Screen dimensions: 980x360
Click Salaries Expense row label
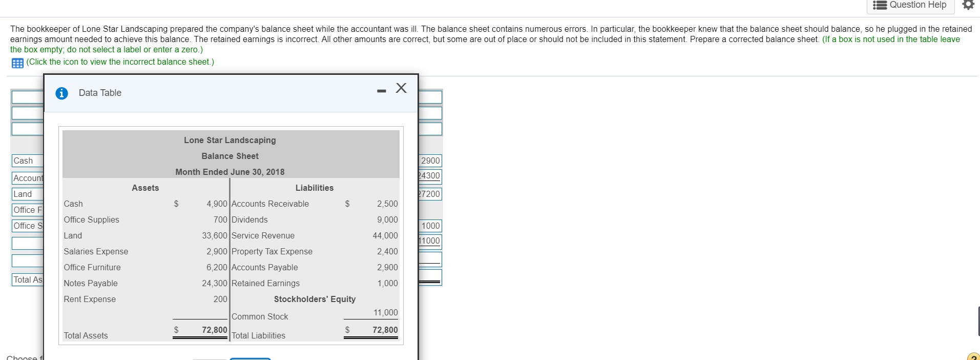click(96, 251)
